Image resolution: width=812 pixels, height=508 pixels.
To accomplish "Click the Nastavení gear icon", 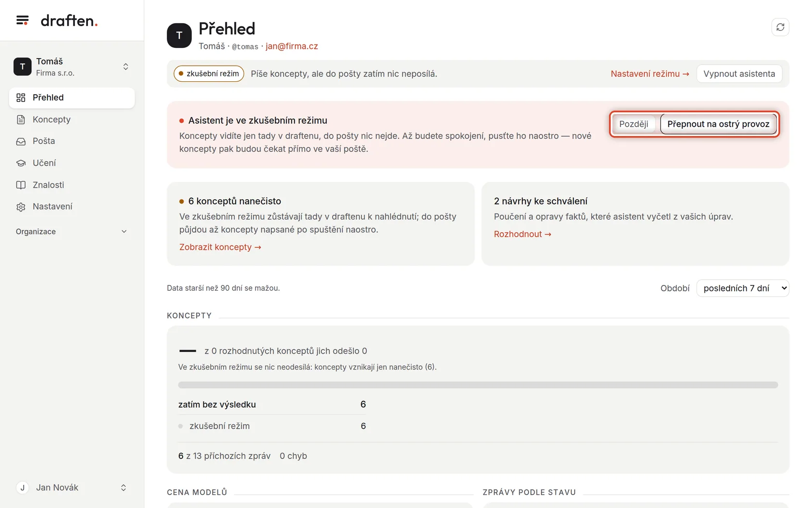I will (x=21, y=207).
